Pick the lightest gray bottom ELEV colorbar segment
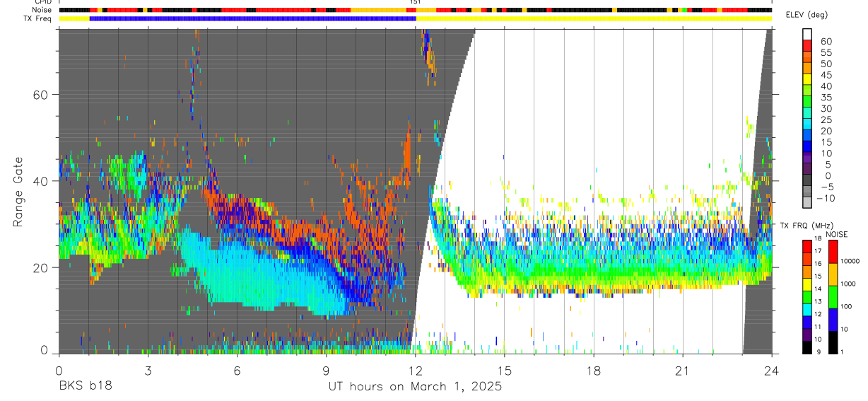 [x=807, y=201]
